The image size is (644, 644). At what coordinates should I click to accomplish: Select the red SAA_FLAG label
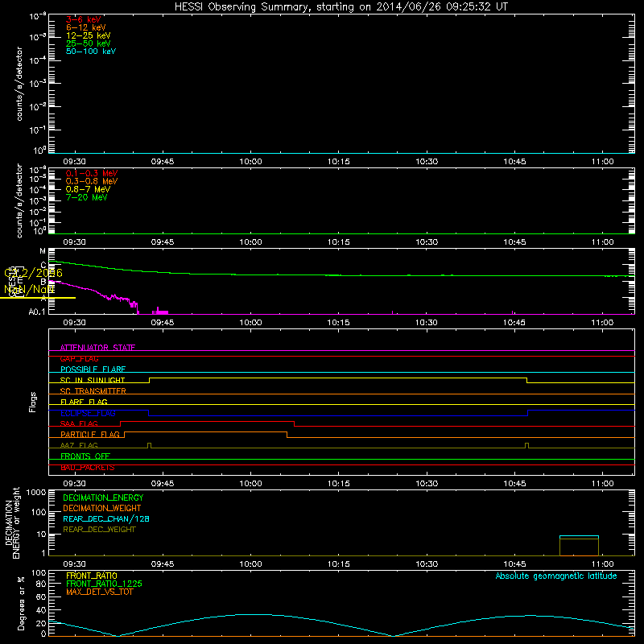(79, 423)
